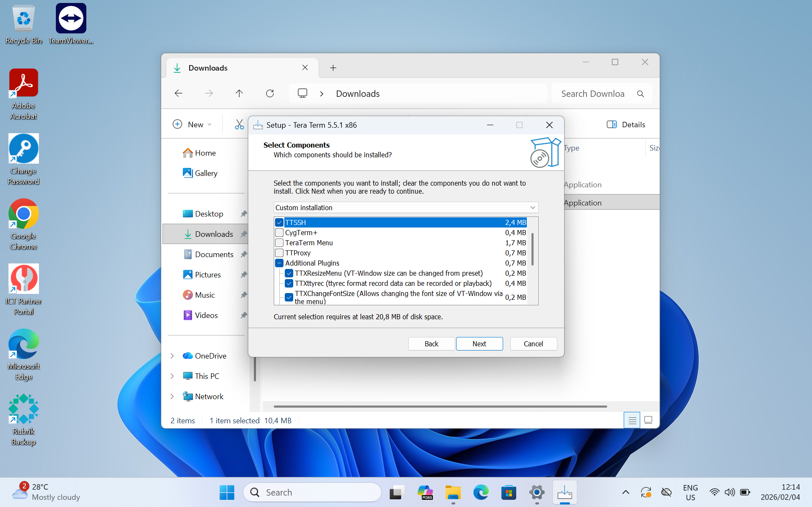Click the Cut scissors icon in toolbar
The height and width of the screenshot is (507, 812).
coord(239,124)
